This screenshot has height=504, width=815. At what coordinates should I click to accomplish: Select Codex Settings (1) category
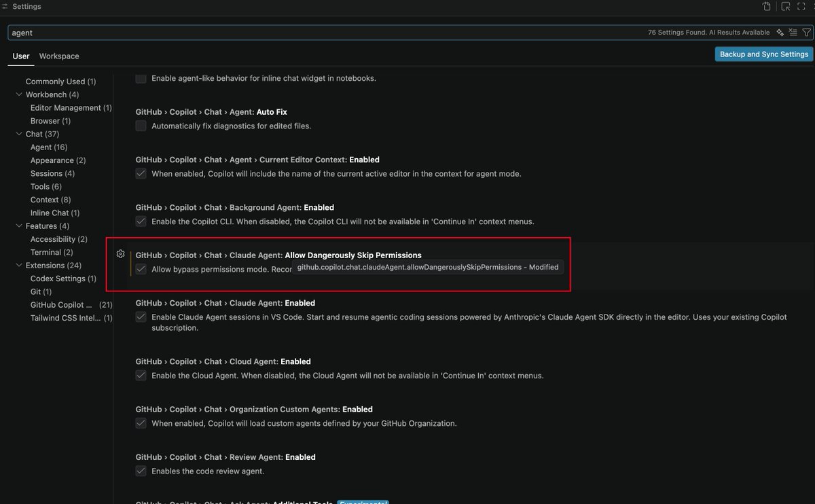tap(63, 278)
